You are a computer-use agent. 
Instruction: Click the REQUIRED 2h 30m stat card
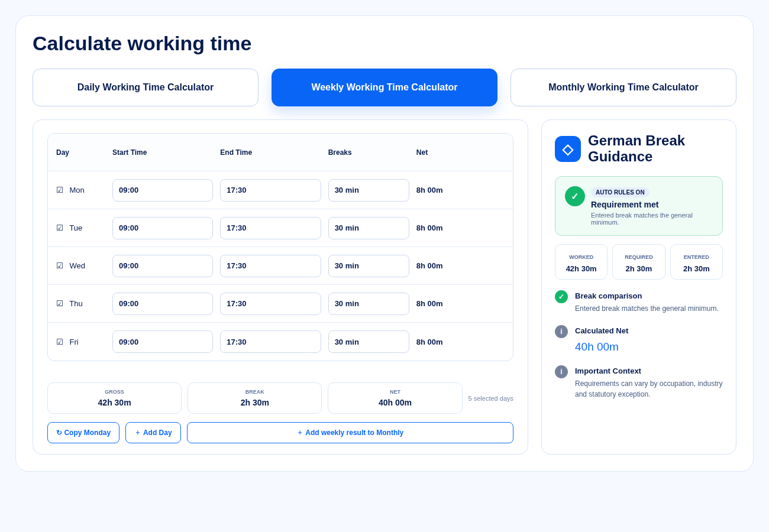point(639,262)
